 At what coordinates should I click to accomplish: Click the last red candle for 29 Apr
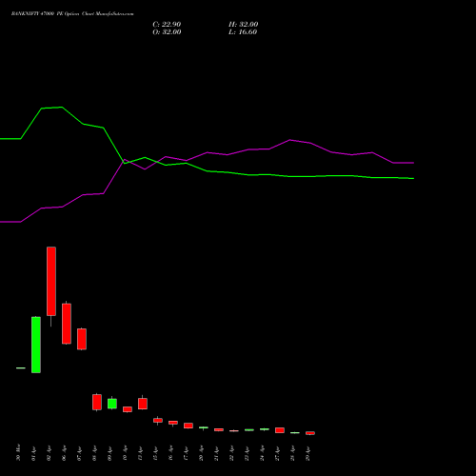click(310, 433)
